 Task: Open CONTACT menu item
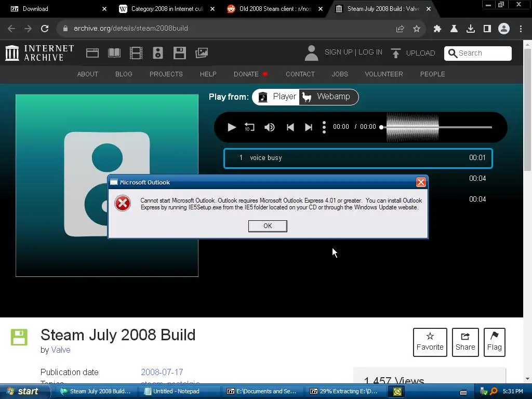point(300,74)
